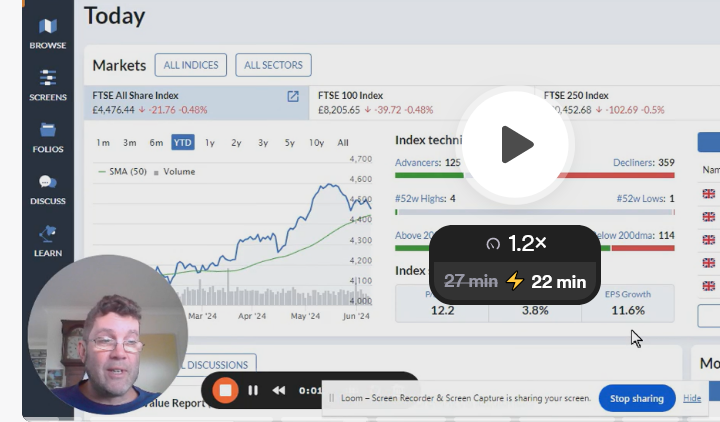Viewport: 720px width, 422px height.
Task: Set chart range to 2y
Action: [236, 142]
